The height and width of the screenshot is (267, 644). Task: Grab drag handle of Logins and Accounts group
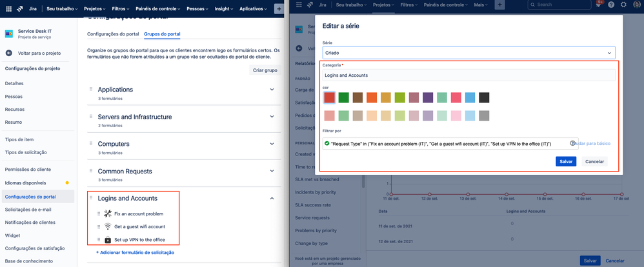(91, 198)
